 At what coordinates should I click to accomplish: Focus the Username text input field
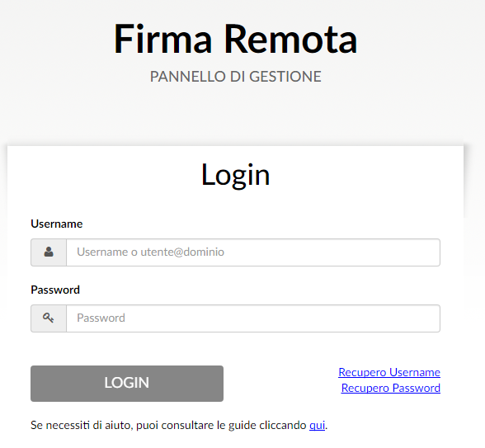(253, 252)
